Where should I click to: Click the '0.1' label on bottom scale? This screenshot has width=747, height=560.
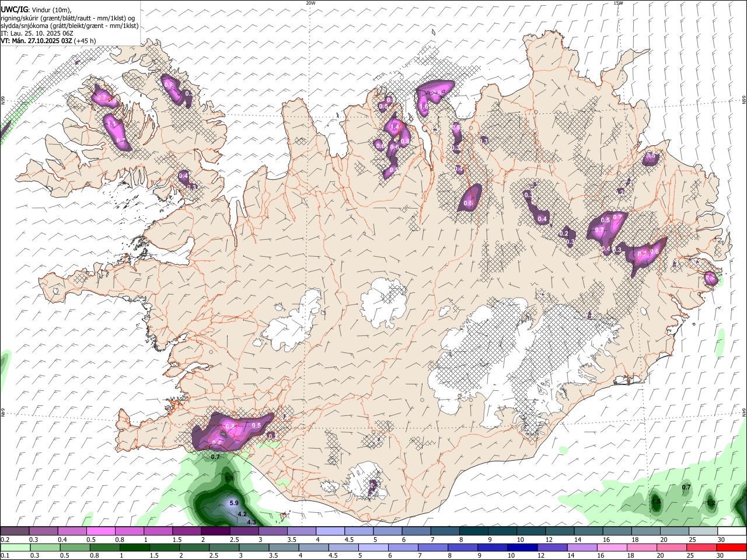click(x=5, y=555)
